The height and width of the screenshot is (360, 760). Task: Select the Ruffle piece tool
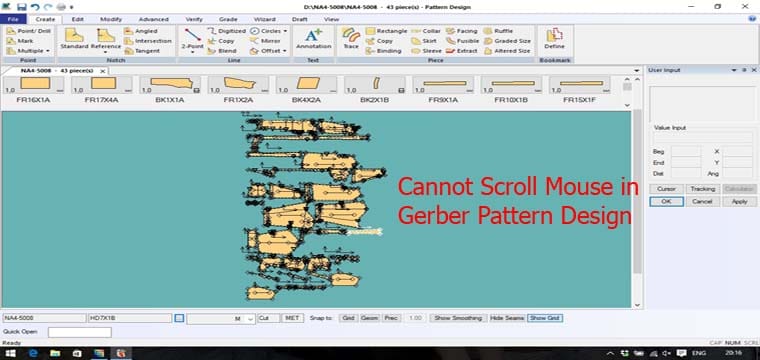498,31
